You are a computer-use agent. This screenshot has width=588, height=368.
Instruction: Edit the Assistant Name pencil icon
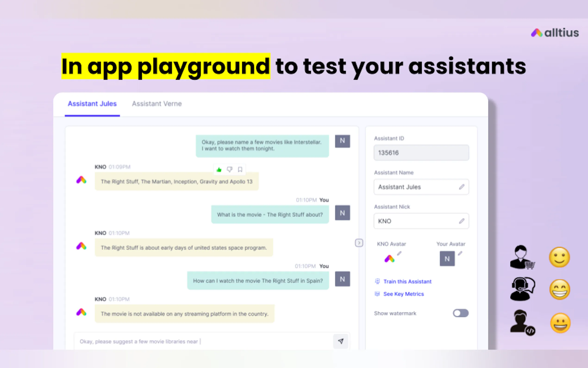[462, 187]
